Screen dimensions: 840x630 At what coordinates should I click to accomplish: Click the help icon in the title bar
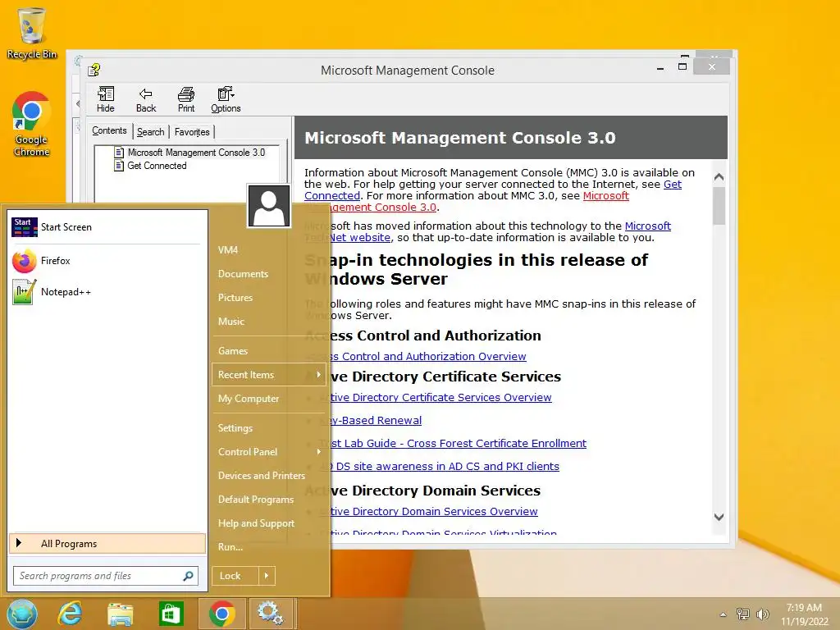pyautogui.click(x=94, y=70)
